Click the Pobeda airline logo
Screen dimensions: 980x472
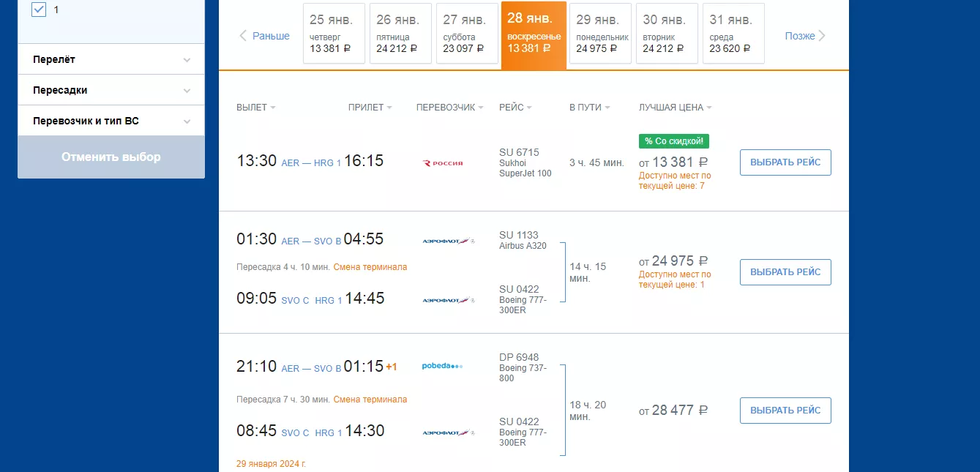click(x=442, y=366)
